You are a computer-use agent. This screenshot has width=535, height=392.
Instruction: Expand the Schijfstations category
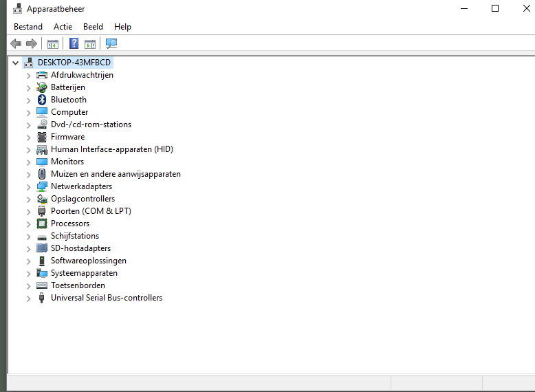(29, 236)
